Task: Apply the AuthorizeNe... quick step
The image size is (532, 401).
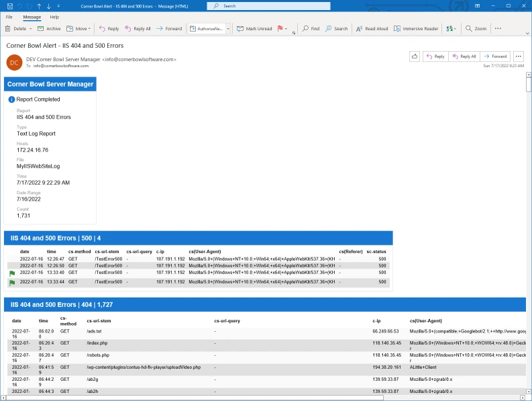Action: tap(207, 28)
